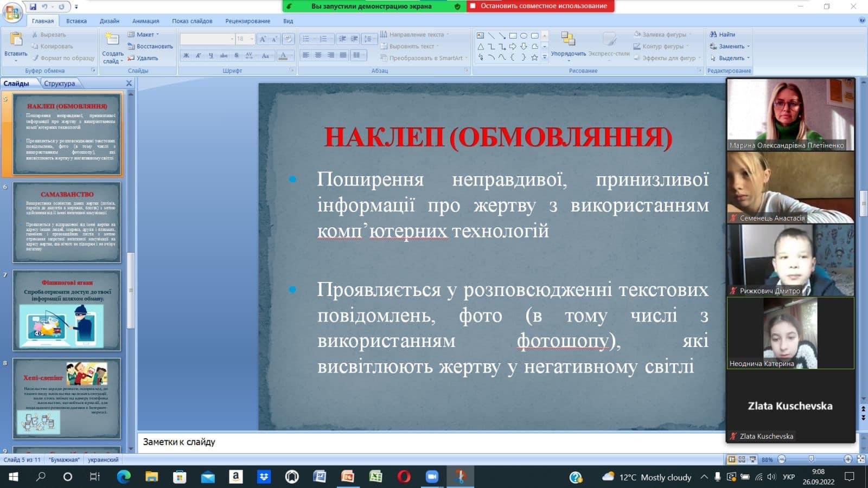
Task: Open the Показ слайдов ribbon tab
Action: tap(192, 21)
